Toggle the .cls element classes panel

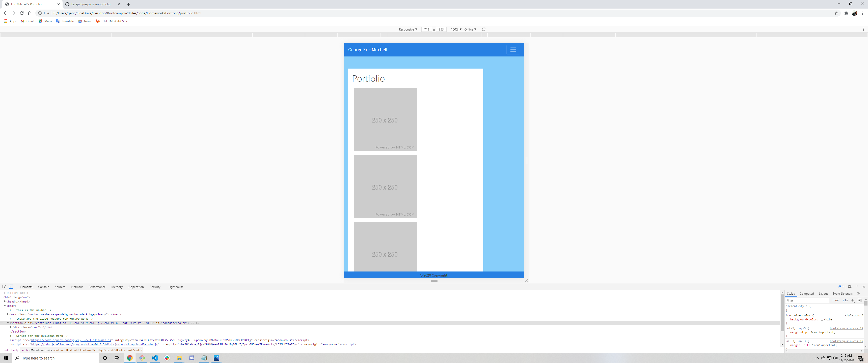[845, 300]
